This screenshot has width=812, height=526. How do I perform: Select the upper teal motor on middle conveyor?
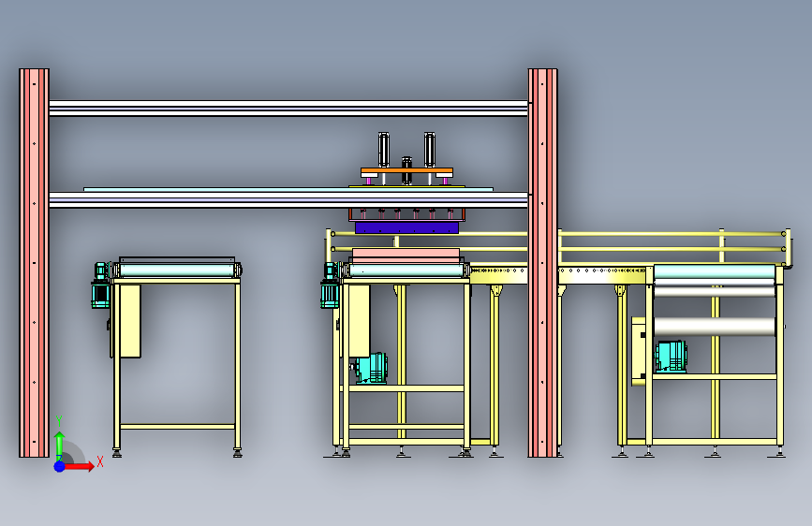click(x=330, y=285)
